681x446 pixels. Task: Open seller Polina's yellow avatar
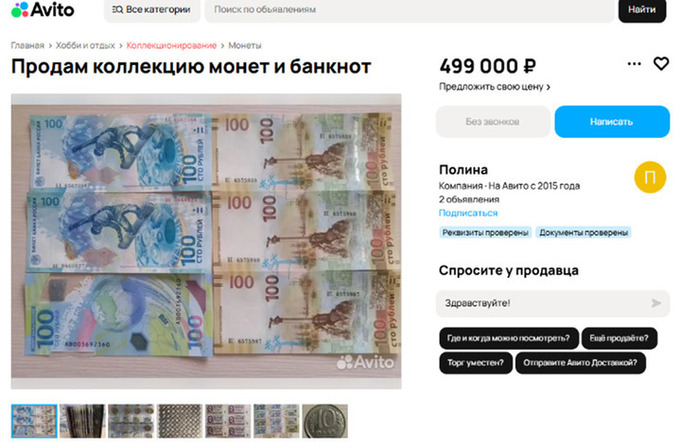click(650, 177)
